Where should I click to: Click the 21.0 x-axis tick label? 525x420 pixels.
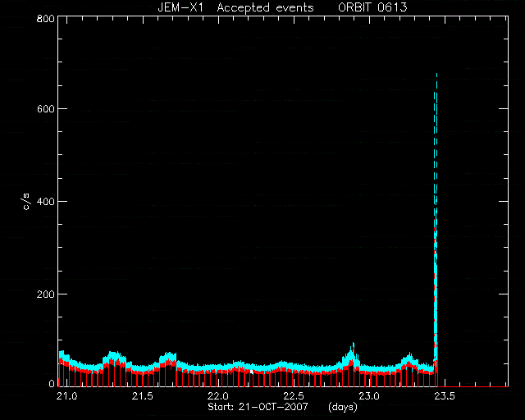[x=66, y=396]
